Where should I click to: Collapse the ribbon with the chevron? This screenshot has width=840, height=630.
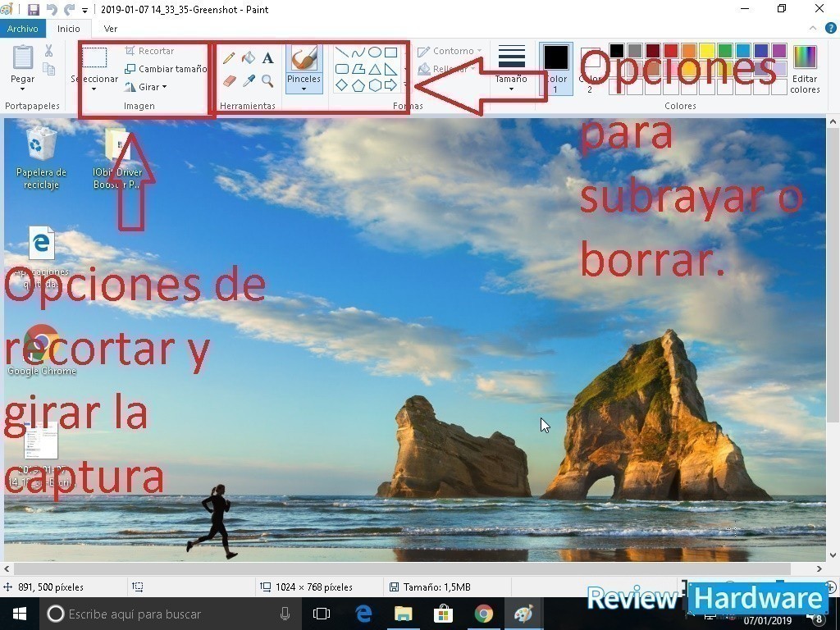click(813, 29)
